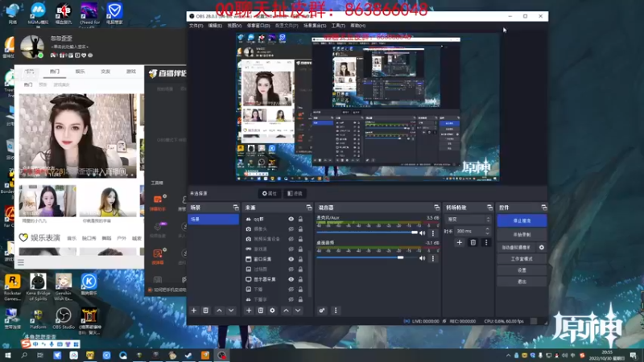Remove selected scene with trash icon
The width and height of the screenshot is (644, 362).
[206, 311]
